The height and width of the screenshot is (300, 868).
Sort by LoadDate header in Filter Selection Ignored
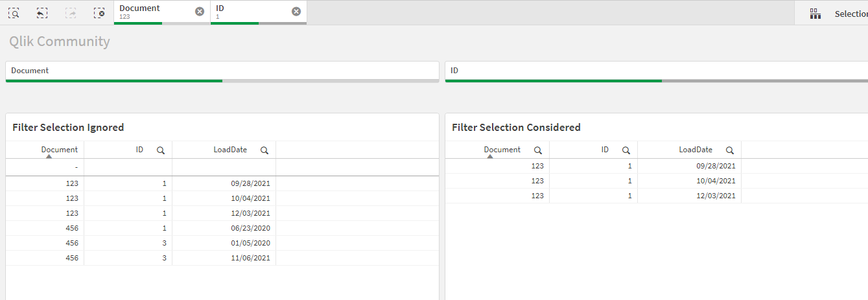point(230,150)
